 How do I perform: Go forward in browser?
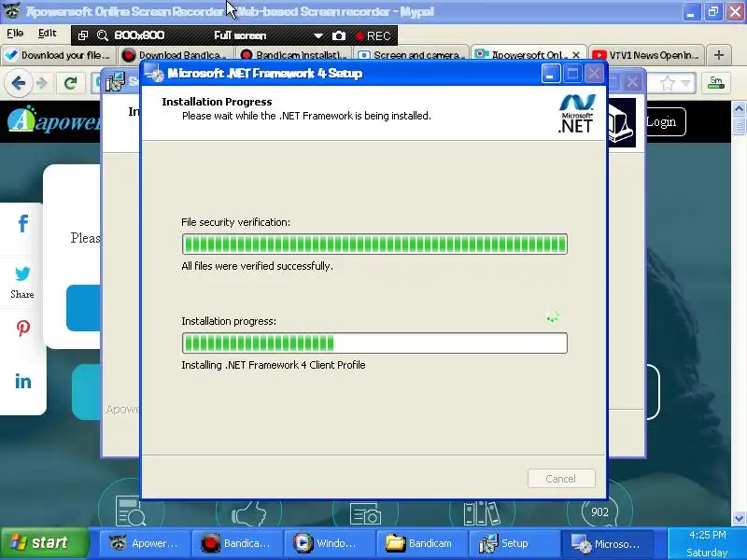click(42, 83)
